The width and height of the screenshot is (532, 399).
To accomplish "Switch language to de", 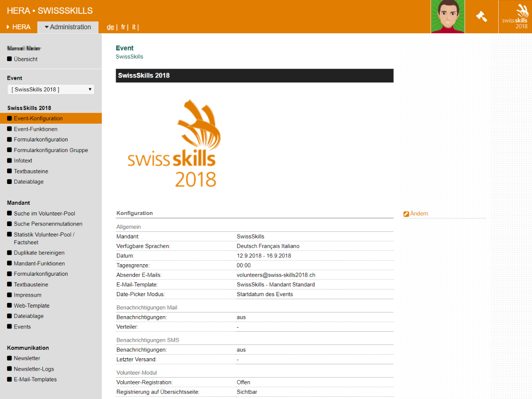I will coord(110,27).
